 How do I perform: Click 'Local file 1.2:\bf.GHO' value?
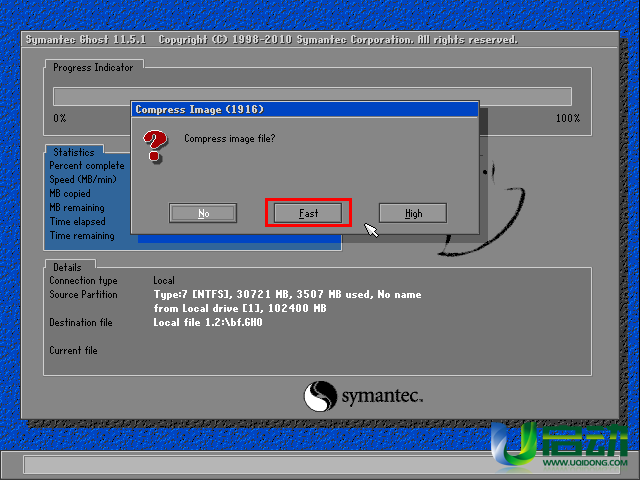coord(208,322)
